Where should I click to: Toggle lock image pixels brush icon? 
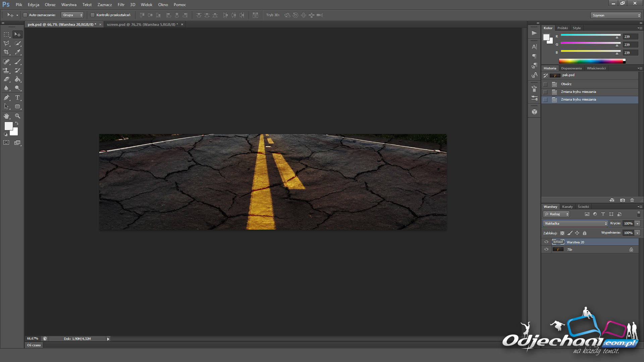pyautogui.click(x=570, y=233)
